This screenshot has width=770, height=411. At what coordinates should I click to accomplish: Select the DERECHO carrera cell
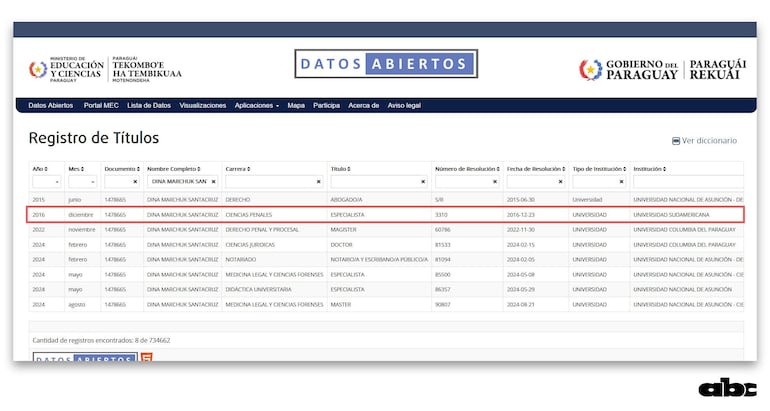point(238,200)
